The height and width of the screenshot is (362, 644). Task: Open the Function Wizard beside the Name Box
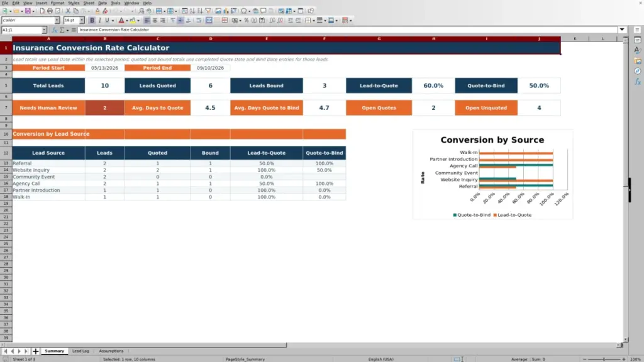pos(54,30)
